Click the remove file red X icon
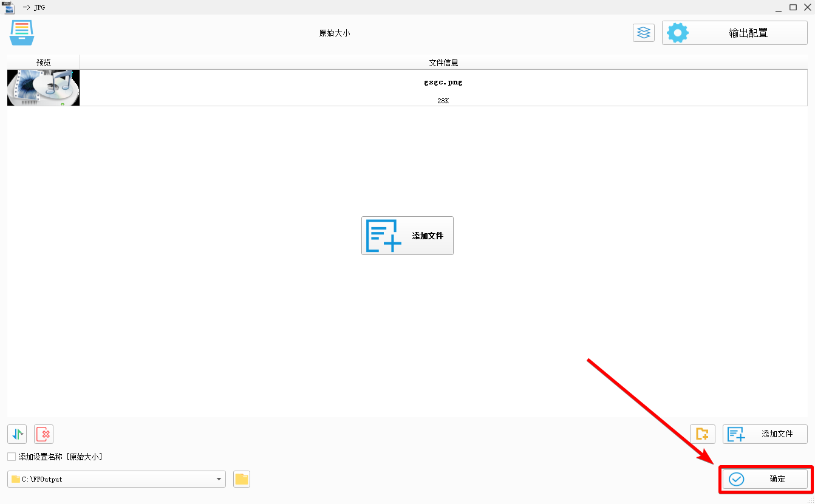The image size is (815, 504). click(44, 434)
